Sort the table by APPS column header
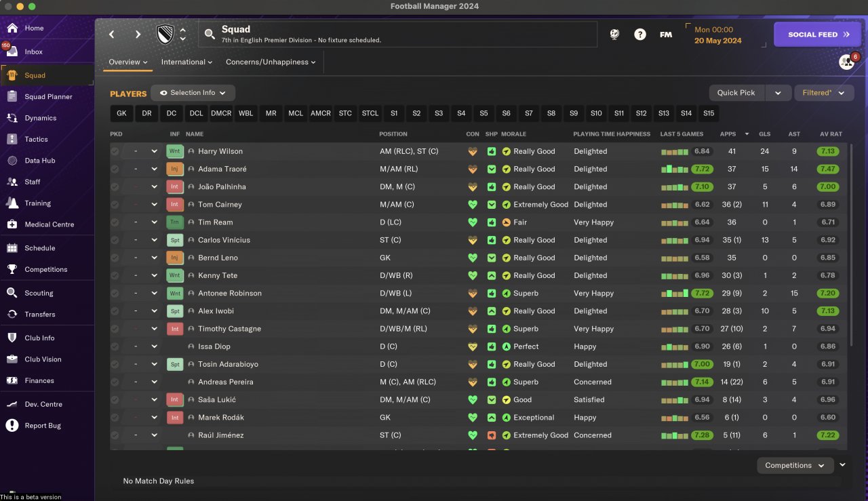Image resolution: width=868 pixels, height=501 pixels. click(728, 134)
